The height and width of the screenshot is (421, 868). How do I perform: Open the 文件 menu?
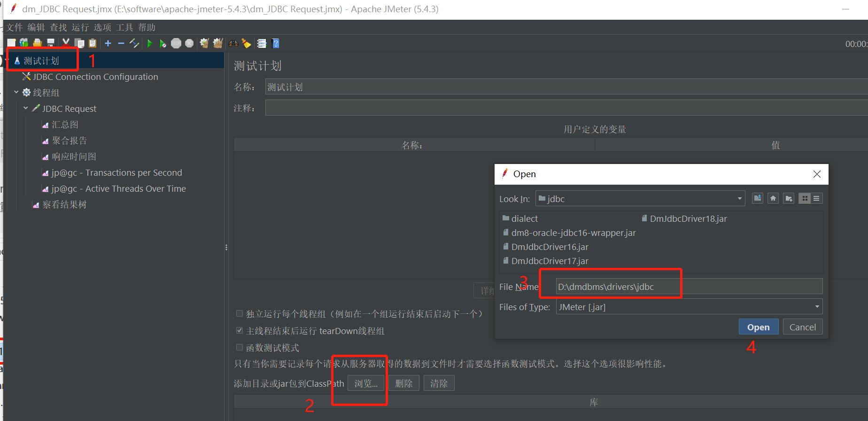[15, 27]
